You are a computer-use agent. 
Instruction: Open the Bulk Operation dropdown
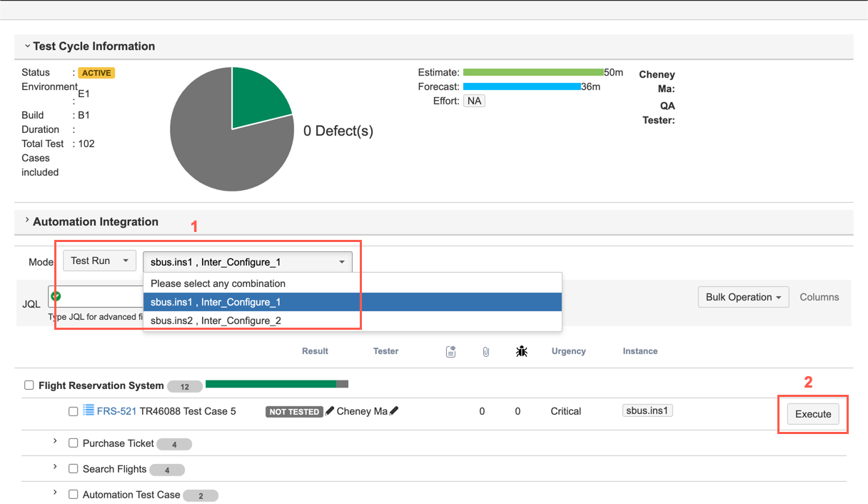point(742,297)
